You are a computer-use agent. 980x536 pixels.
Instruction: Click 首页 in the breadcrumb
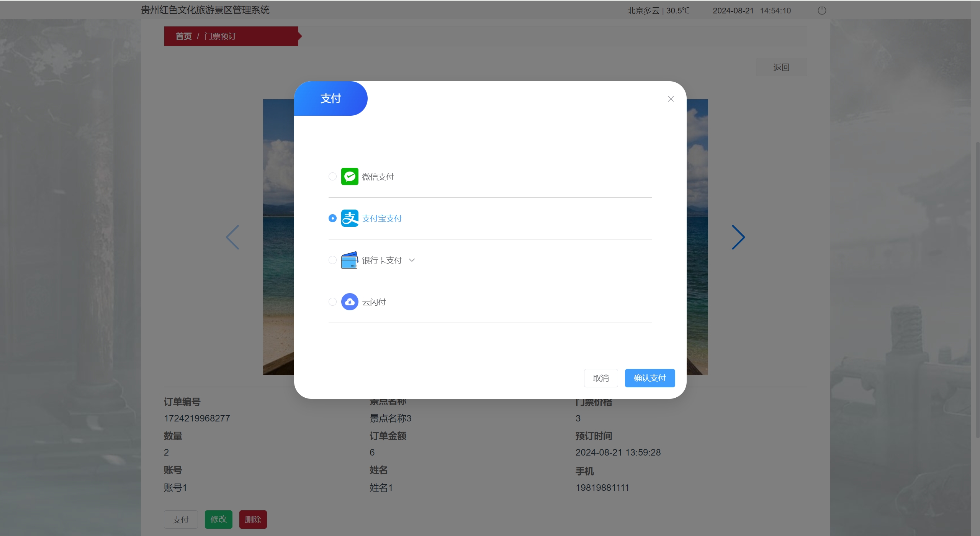[183, 36]
